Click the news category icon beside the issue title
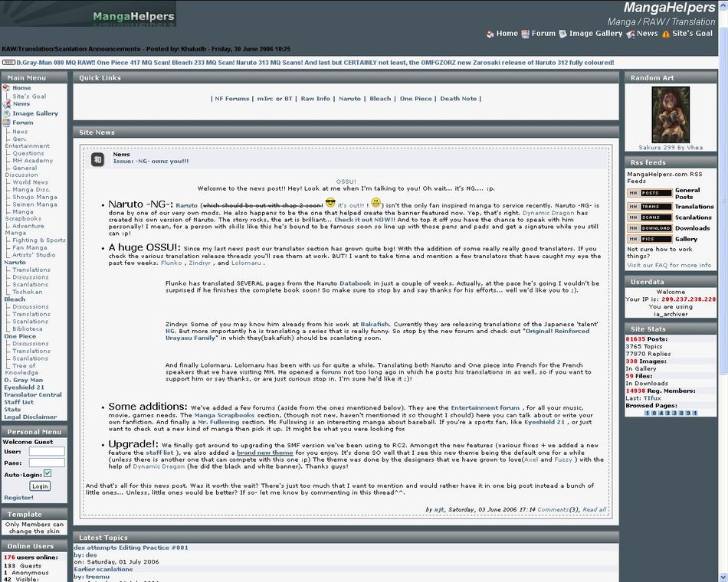Screen dimensions: 728x582 (x=97, y=159)
